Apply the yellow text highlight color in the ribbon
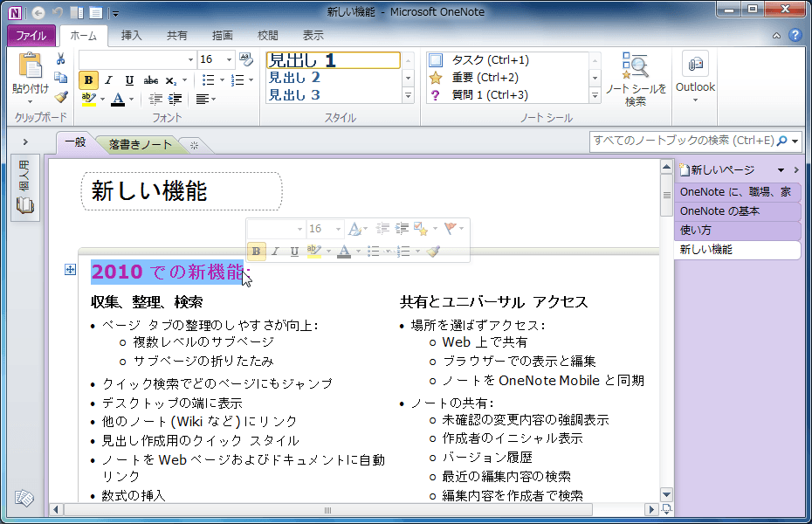812x524 pixels. tap(88, 99)
